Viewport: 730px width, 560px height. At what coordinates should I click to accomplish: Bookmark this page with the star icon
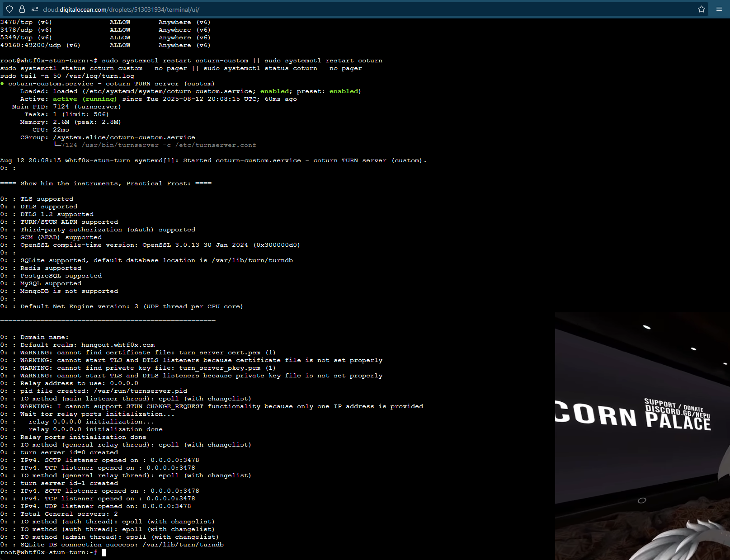(x=701, y=9)
